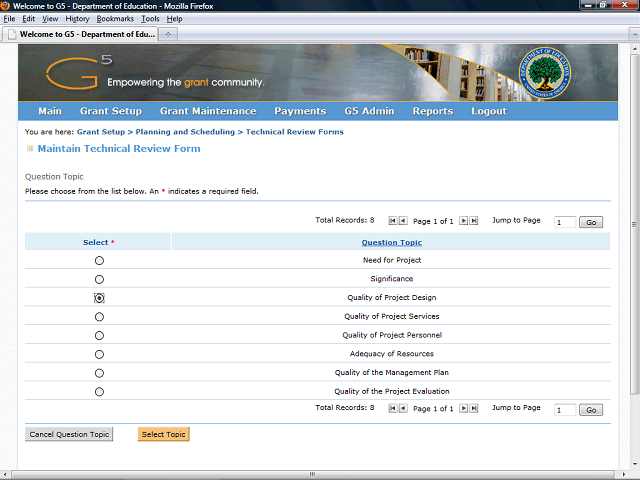Click horizontal scrollbar left arrow

click(5, 474)
